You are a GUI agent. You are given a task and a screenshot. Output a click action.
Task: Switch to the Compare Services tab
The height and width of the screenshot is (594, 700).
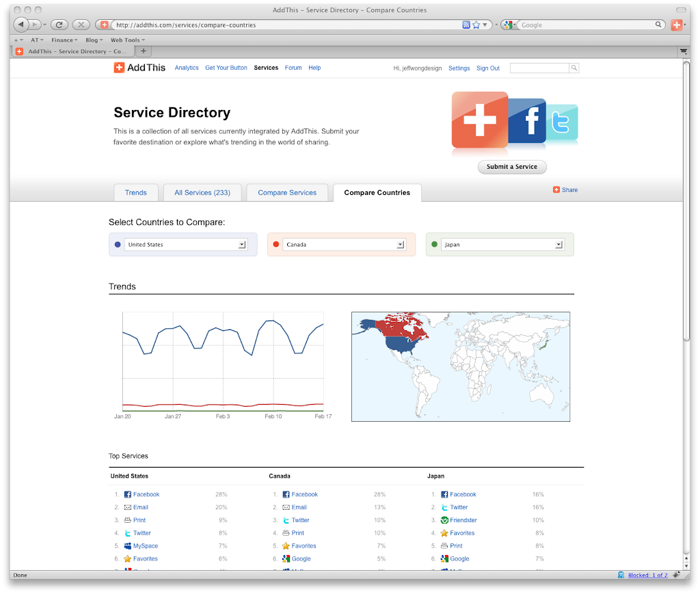click(x=287, y=193)
